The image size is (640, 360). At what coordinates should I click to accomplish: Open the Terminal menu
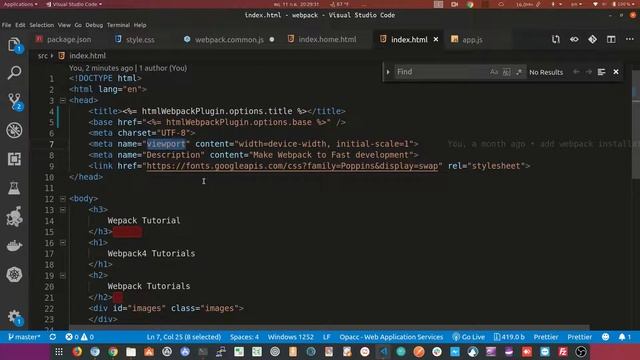(118, 25)
